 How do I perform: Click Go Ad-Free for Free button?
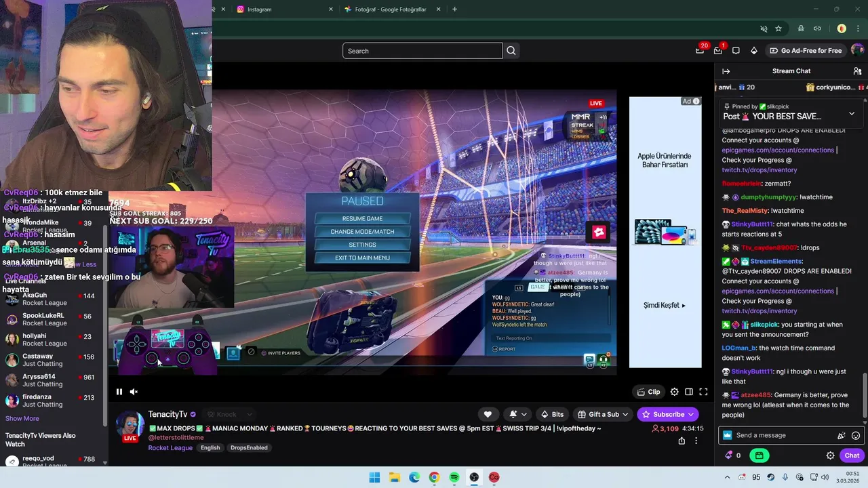[806, 51]
